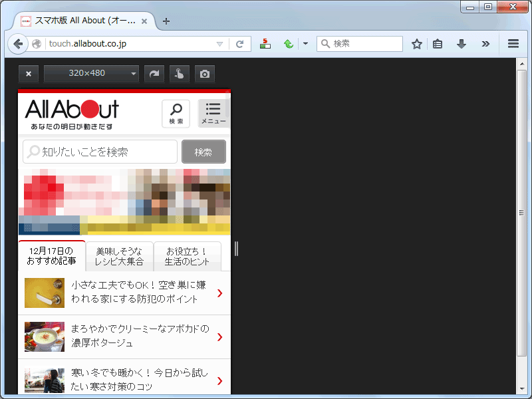Viewport: 532px width, 399px height.
Task: Open the All About メニュー icon
Action: tap(213, 113)
